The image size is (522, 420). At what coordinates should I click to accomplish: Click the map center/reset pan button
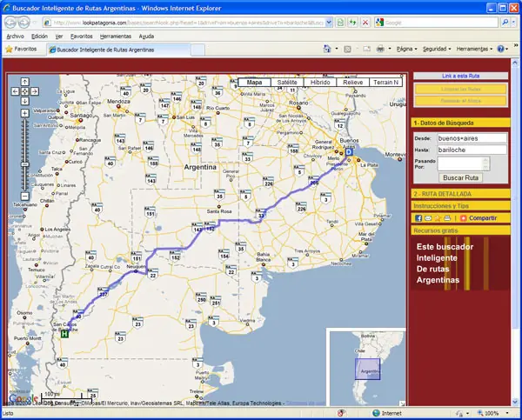tap(25, 91)
